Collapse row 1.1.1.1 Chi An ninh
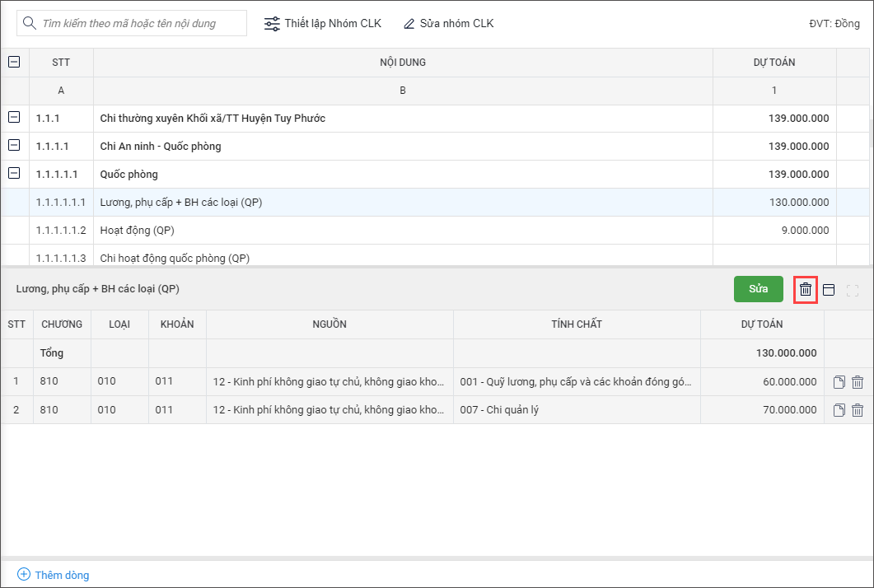The height and width of the screenshot is (588, 874). point(14,146)
